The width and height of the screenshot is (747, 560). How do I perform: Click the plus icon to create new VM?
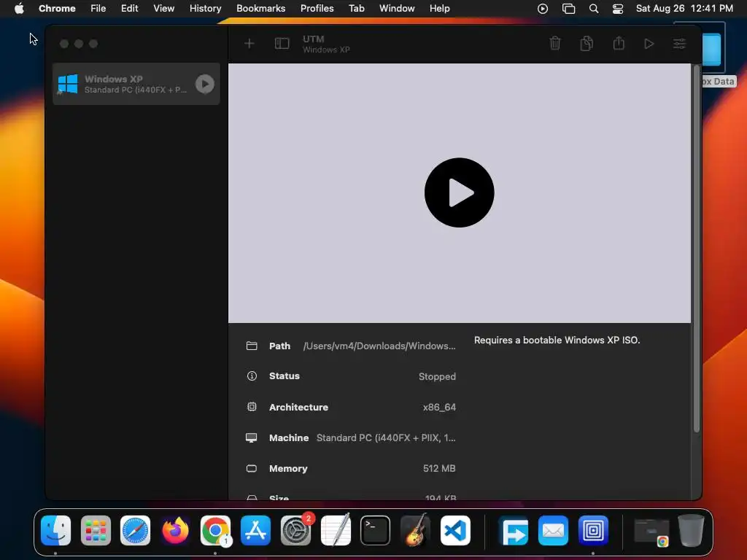(x=249, y=44)
